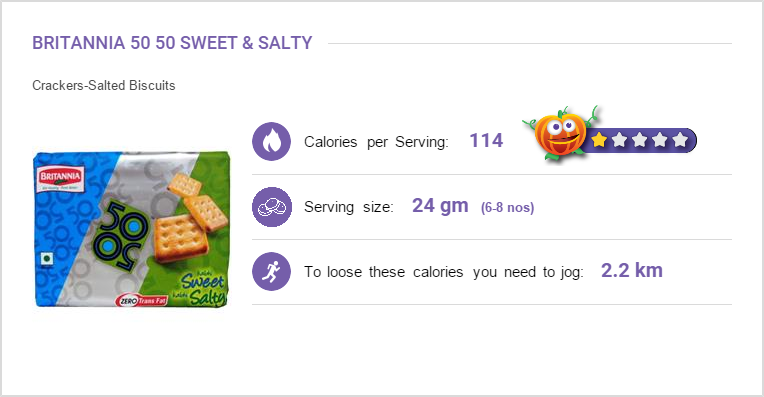The width and height of the screenshot is (764, 397).
Task: Click the jog calories description text
Action: click(443, 272)
